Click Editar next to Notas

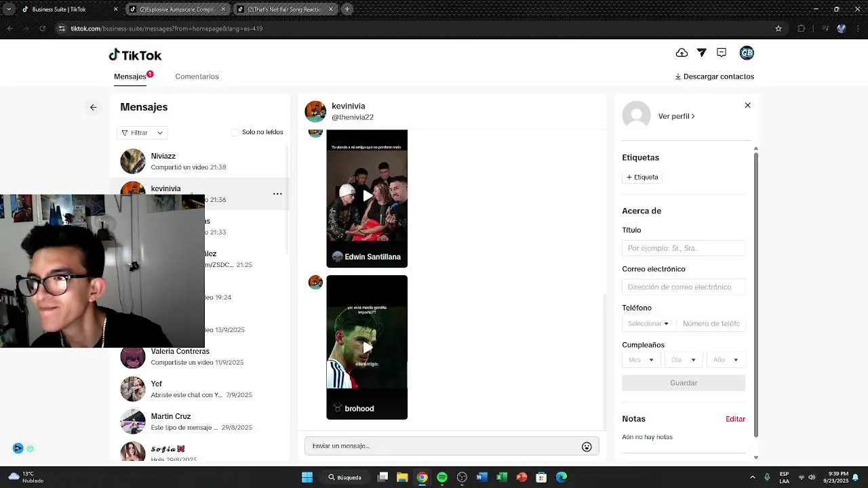click(735, 419)
